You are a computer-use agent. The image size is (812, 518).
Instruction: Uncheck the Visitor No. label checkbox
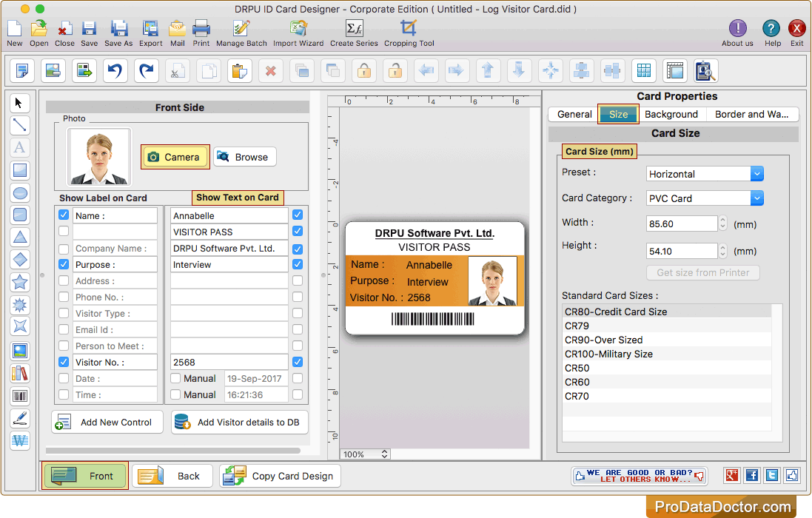64,362
